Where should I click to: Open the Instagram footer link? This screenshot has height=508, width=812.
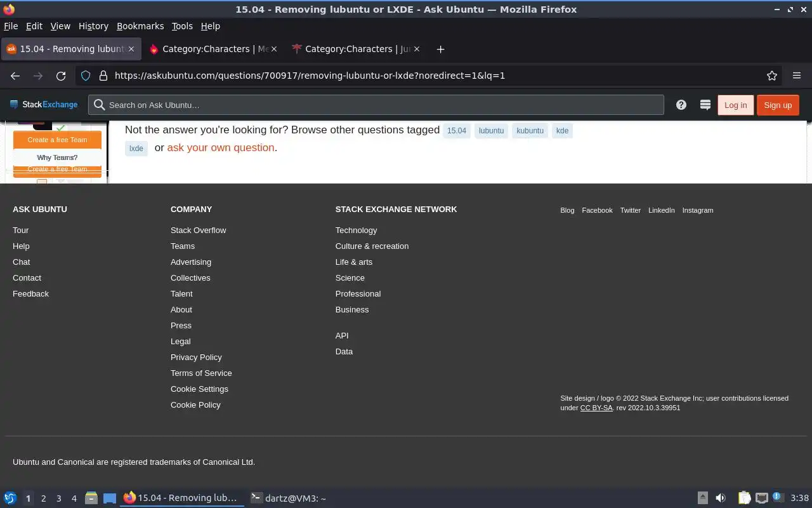point(697,210)
